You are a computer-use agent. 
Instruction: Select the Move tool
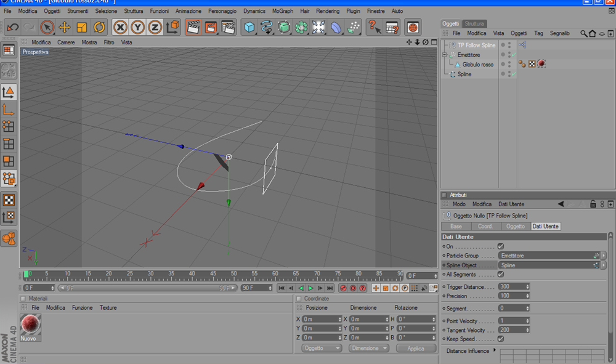[x=65, y=27]
